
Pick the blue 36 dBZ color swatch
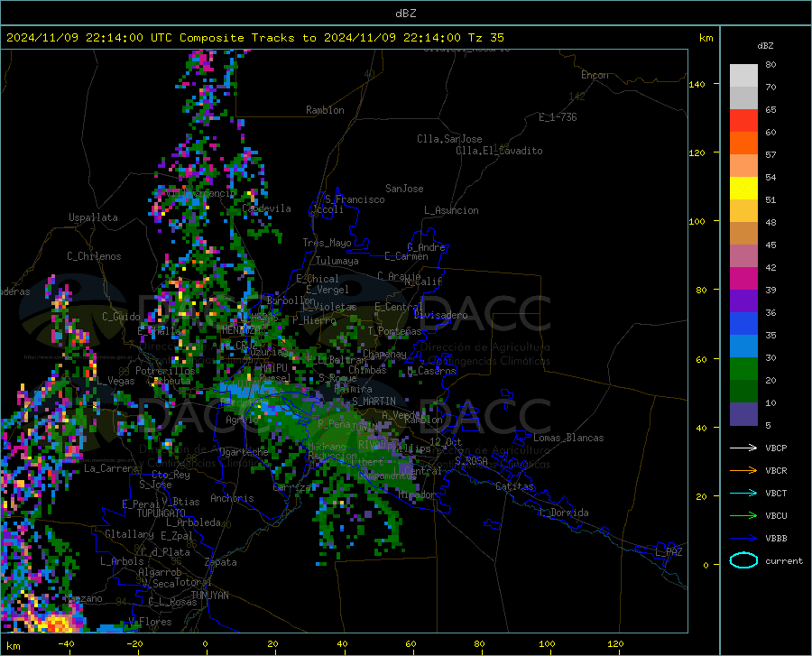pos(743,324)
